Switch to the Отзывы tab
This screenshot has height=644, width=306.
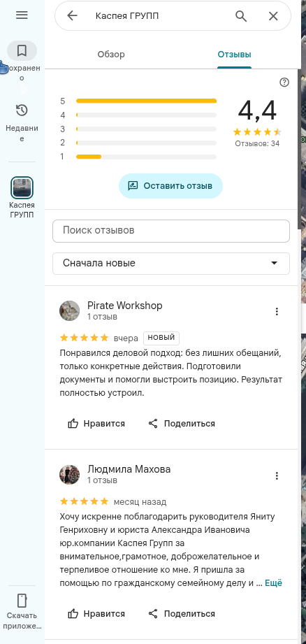tap(234, 55)
